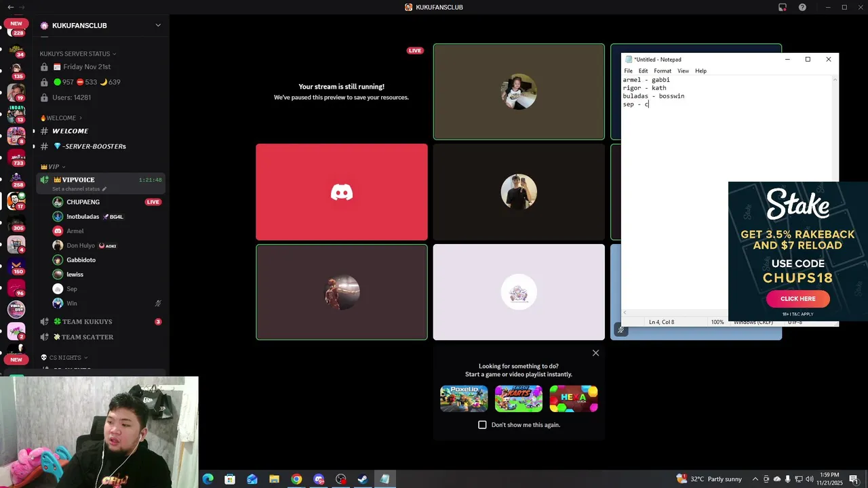The height and width of the screenshot is (488, 868).
Task: Show hidden system tray icons
Action: click(x=755, y=479)
